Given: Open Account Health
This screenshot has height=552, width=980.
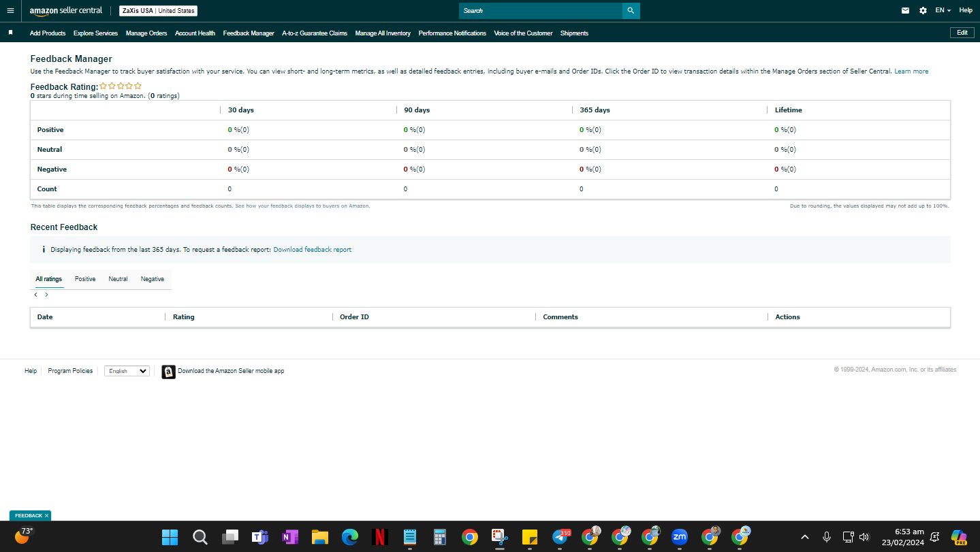Looking at the screenshot, I should 195,33.
